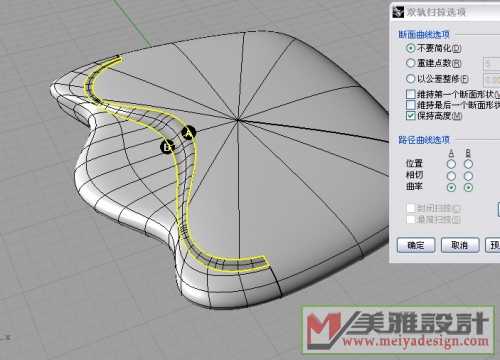Toggle the greyed 简单扫掠 checkbox
The height and width of the screenshot is (360, 500).
tap(411, 219)
